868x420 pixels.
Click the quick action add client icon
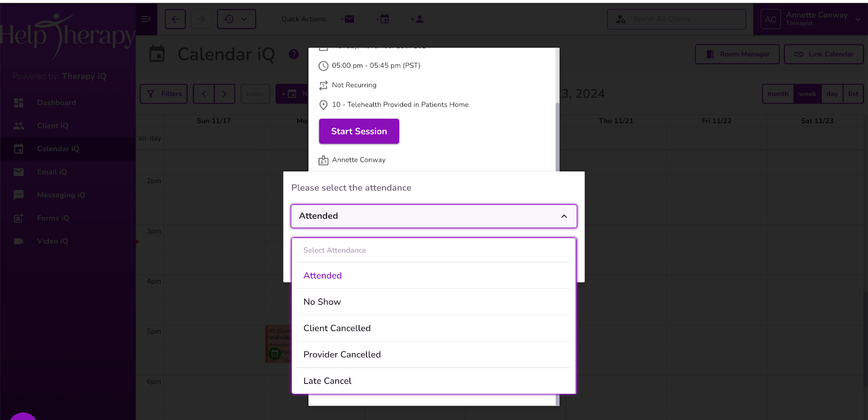coord(417,20)
